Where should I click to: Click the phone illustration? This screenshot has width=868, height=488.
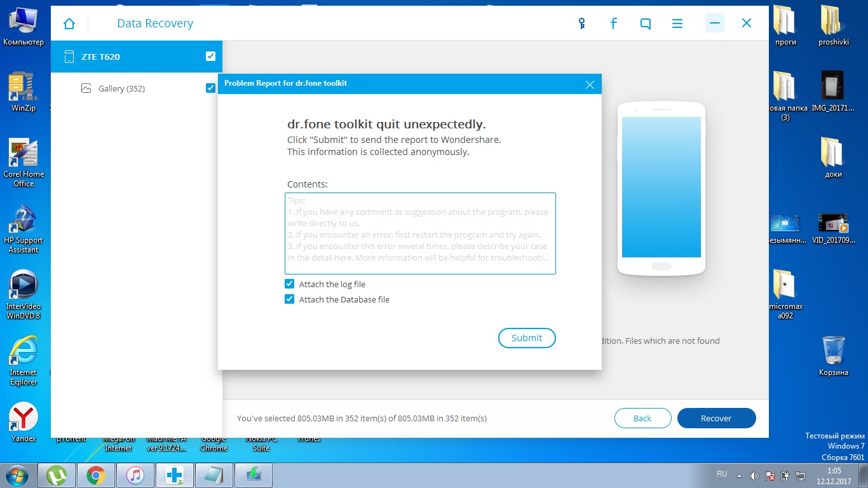[661, 188]
